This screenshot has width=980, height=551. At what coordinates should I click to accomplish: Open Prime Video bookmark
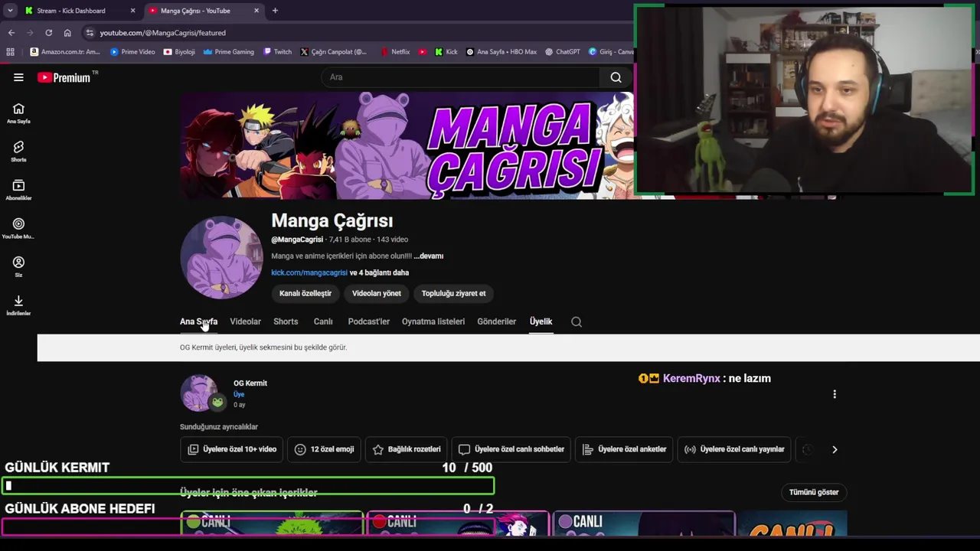pos(132,52)
